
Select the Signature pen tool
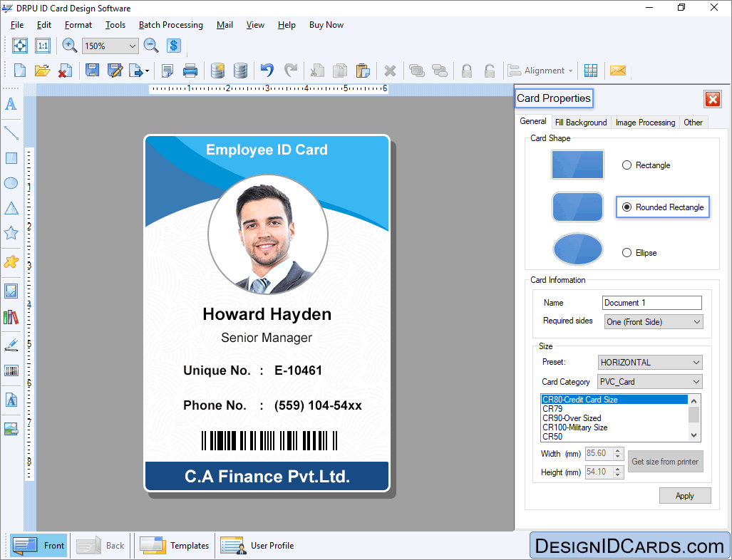click(11, 346)
